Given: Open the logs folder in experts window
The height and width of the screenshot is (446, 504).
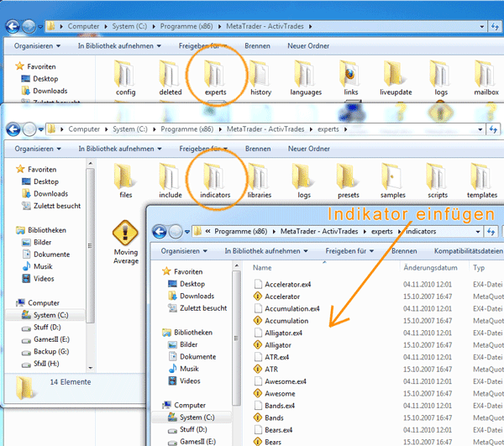Looking at the screenshot, I should (x=304, y=181).
